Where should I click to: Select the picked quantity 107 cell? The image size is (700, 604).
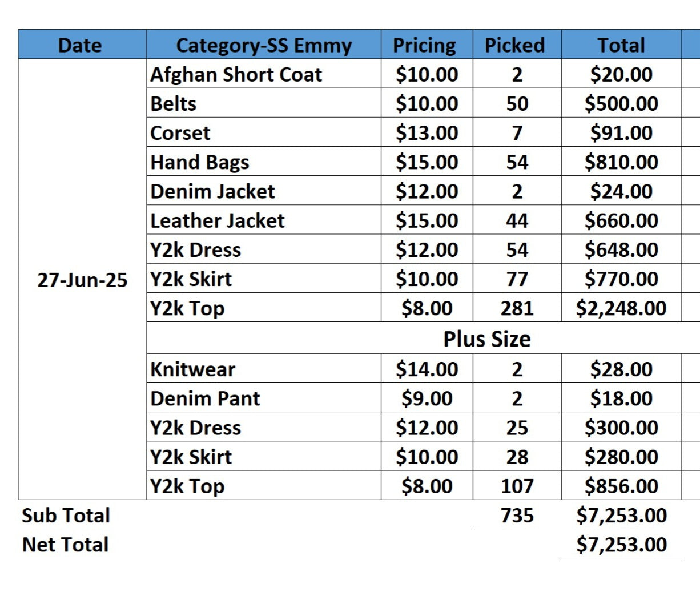click(x=517, y=486)
